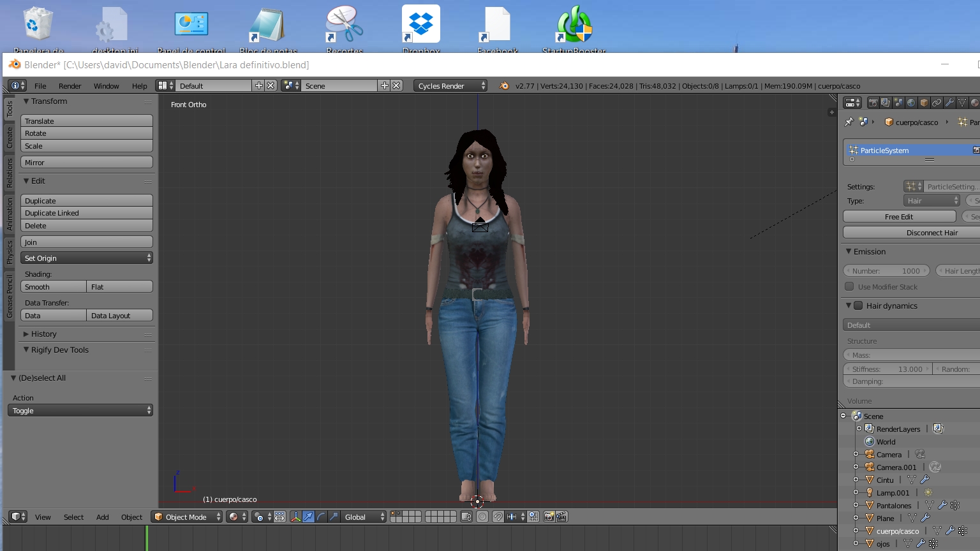Enable the Hair dynamics checkbox
The width and height of the screenshot is (980, 551).
(858, 306)
